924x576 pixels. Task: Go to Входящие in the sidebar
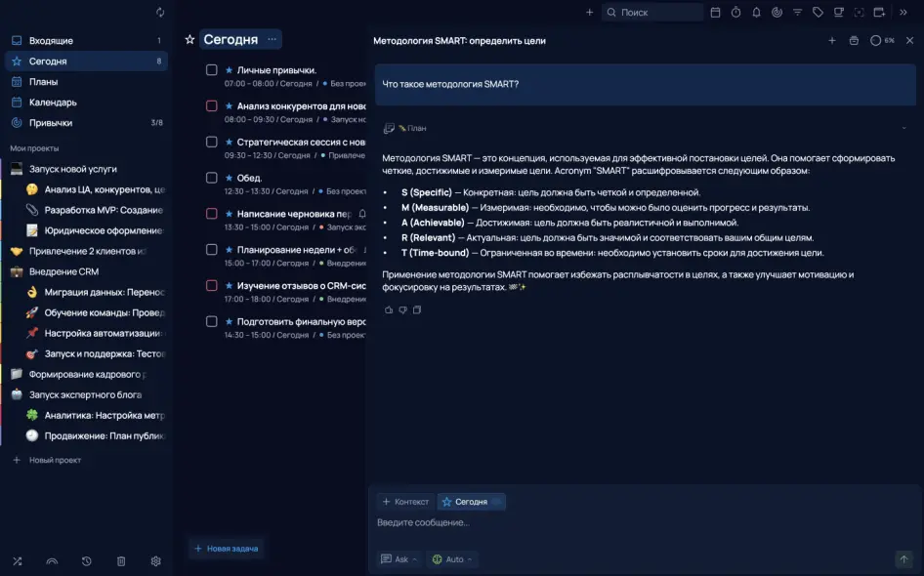[x=51, y=41]
